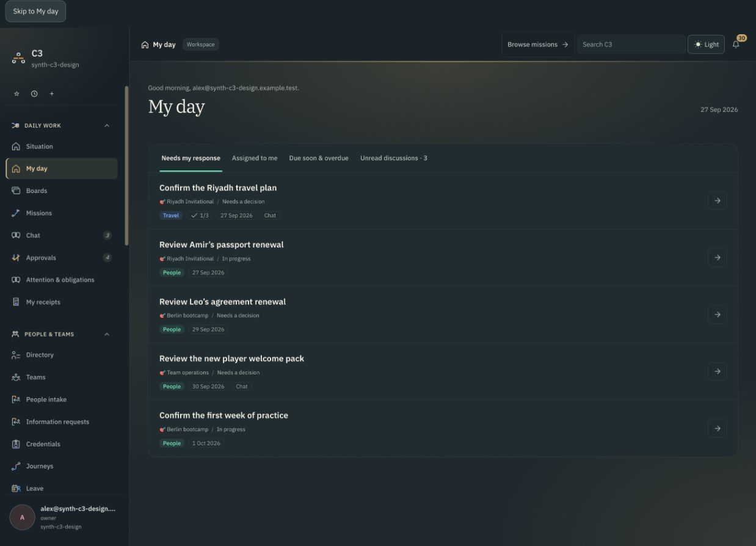
Task: Select My day in the sidebar
Action: point(62,169)
